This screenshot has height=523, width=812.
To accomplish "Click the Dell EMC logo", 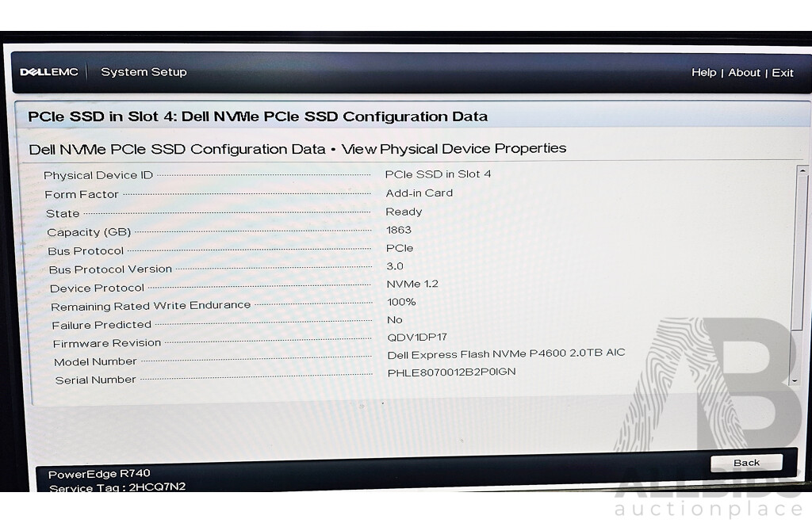I will pyautogui.click(x=48, y=72).
